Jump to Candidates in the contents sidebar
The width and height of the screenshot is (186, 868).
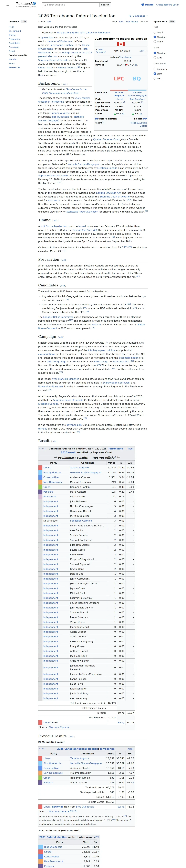[14, 43]
